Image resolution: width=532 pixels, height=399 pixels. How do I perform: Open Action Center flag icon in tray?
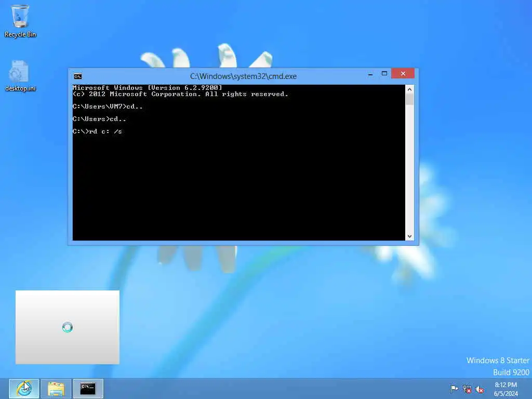click(454, 389)
